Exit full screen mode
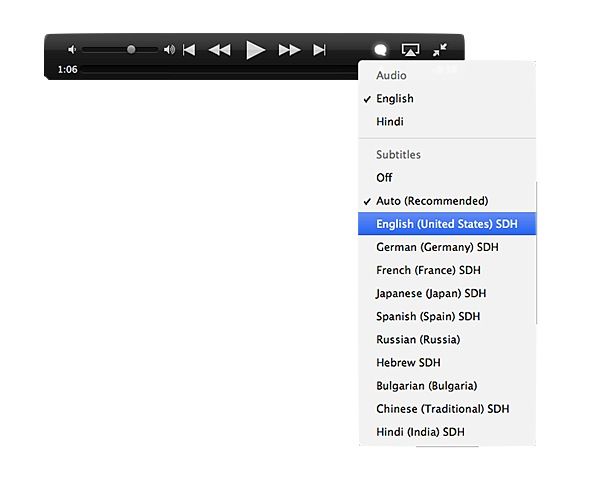Screen dimensions: 600x496 [440, 50]
